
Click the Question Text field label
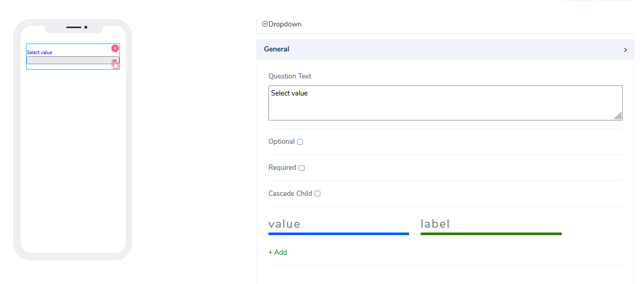coord(290,76)
